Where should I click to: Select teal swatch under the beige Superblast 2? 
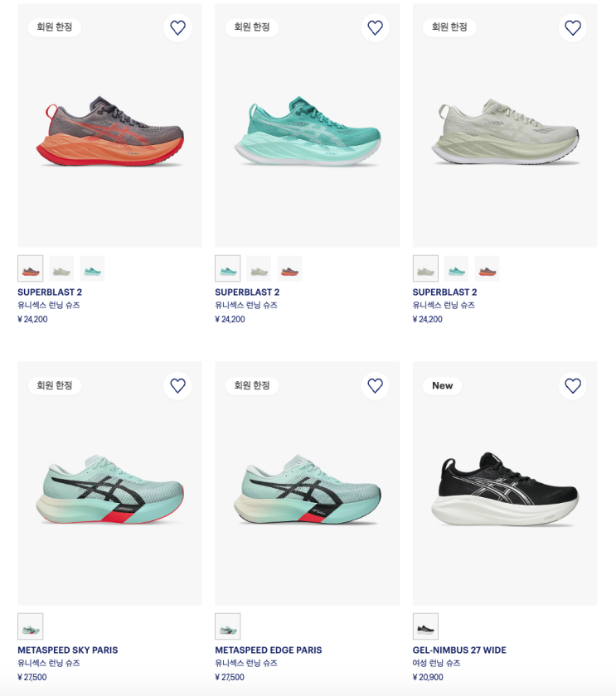click(456, 268)
